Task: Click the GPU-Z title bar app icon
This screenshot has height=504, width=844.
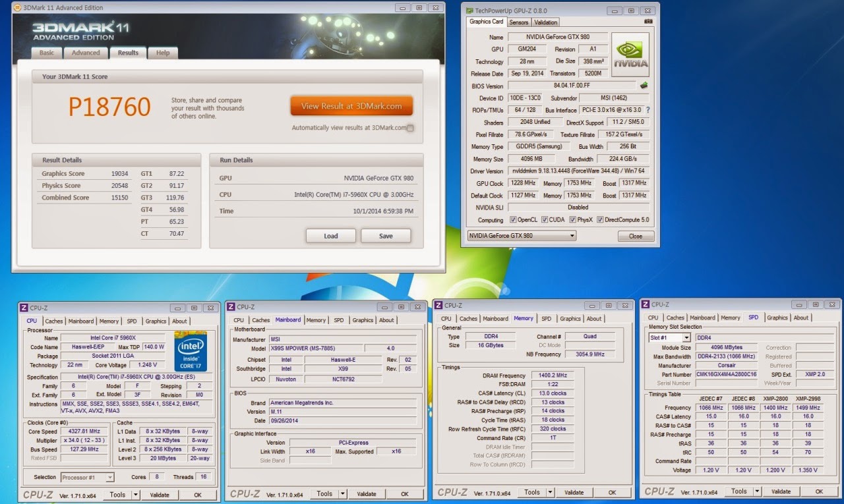Action: (469, 11)
